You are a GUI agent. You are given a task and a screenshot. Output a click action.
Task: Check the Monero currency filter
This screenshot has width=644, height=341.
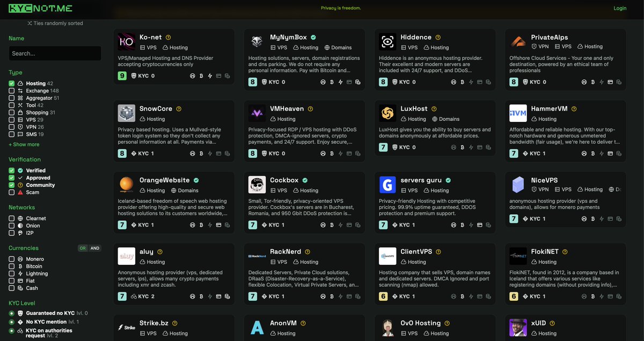coord(11,259)
